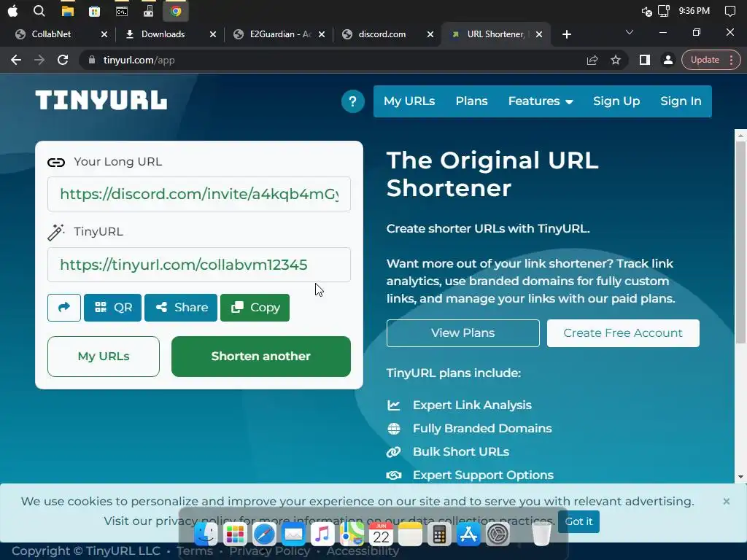Go to Sign In page

(x=681, y=101)
